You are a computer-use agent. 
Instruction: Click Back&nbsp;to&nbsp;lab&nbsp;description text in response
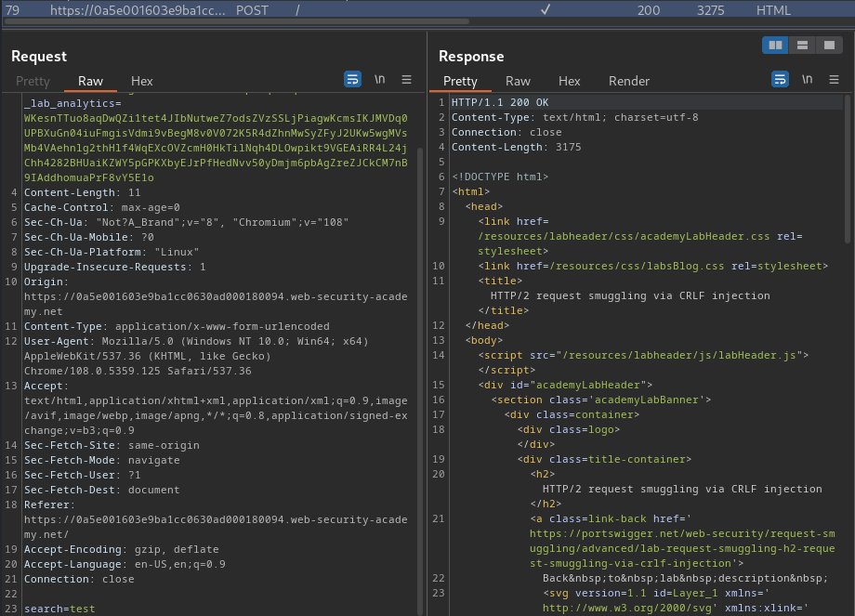(x=686, y=579)
